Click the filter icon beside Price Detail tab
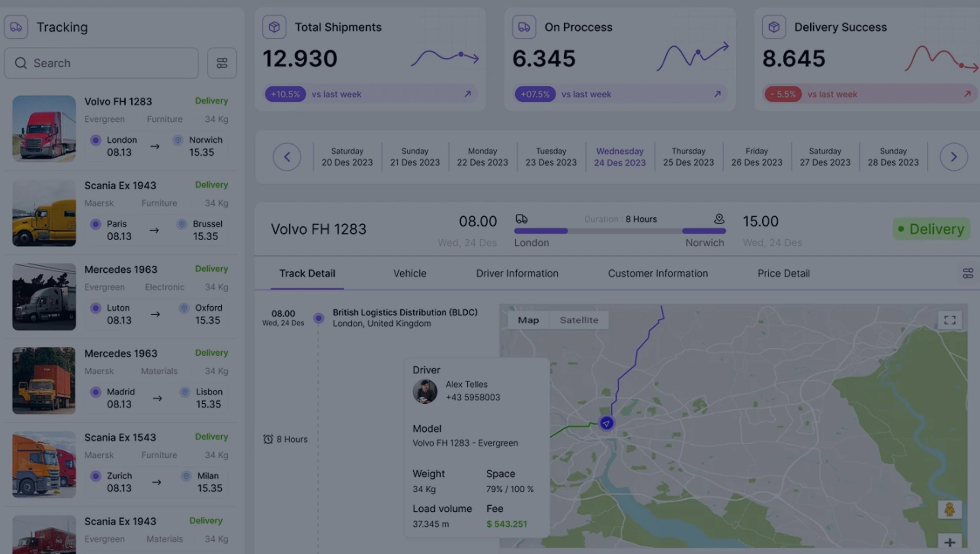Viewport: 980px width, 554px height. (968, 273)
